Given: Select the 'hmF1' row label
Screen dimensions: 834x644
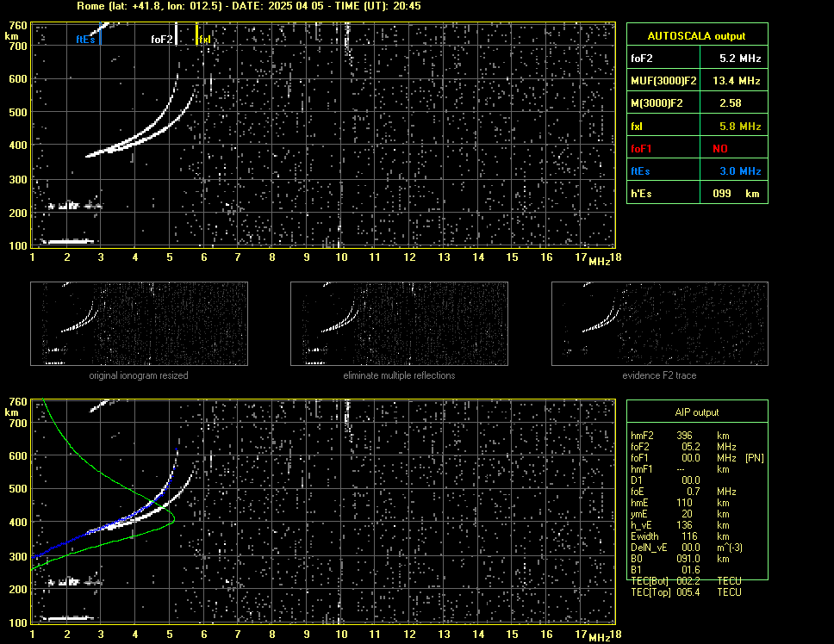Looking at the screenshot, I should pos(642,469).
